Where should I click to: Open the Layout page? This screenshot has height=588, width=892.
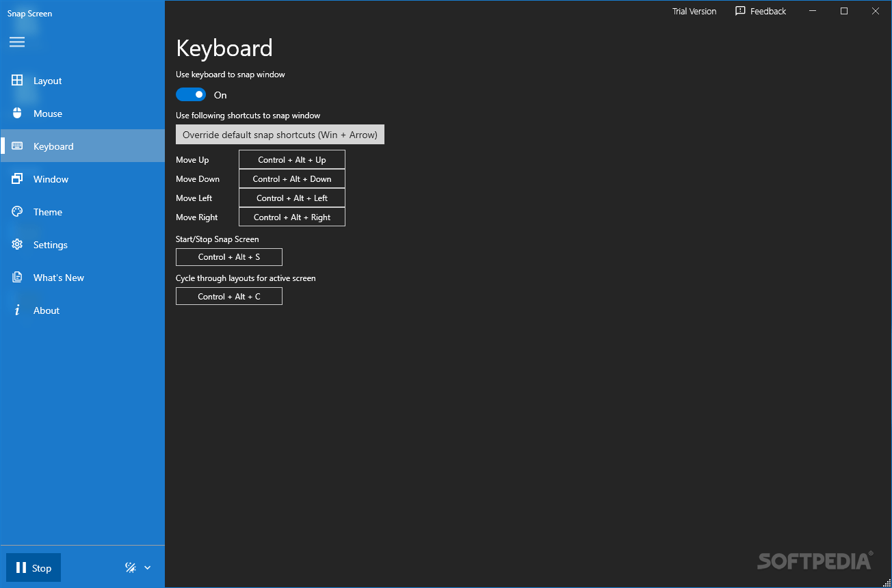click(82, 81)
